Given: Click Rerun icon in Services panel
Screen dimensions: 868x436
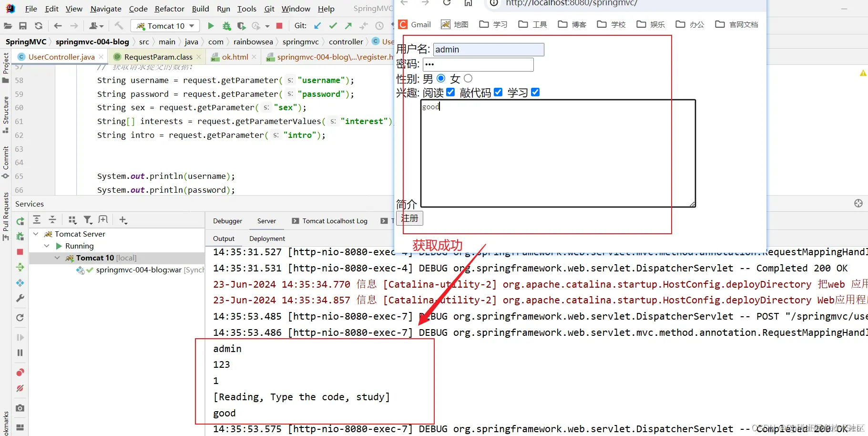Looking at the screenshot, I should [x=20, y=221].
